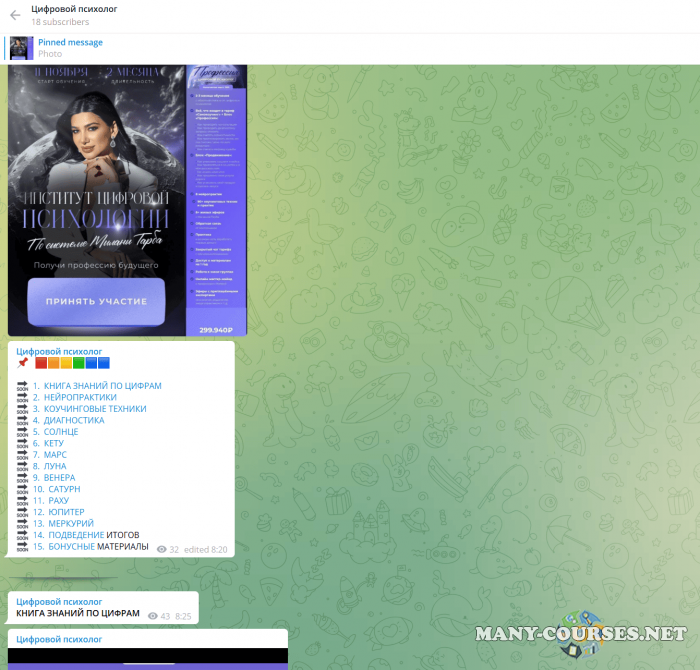Click the view-count eye icon beside 43
The image size is (700, 670).
[x=152, y=616]
